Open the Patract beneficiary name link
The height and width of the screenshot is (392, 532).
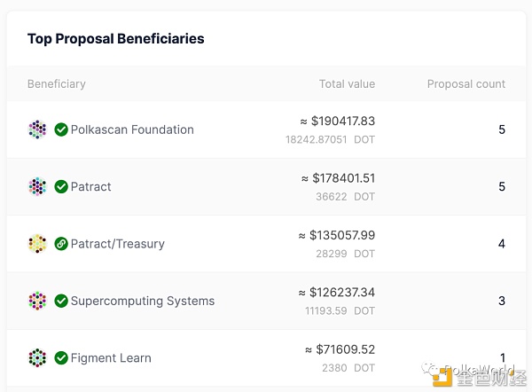click(x=91, y=186)
